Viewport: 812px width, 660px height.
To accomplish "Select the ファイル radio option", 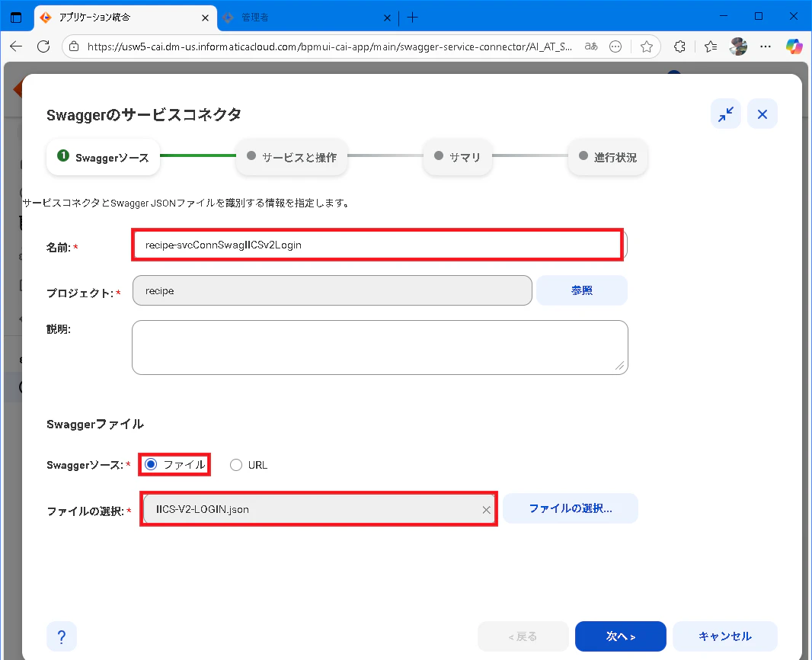I will click(151, 465).
